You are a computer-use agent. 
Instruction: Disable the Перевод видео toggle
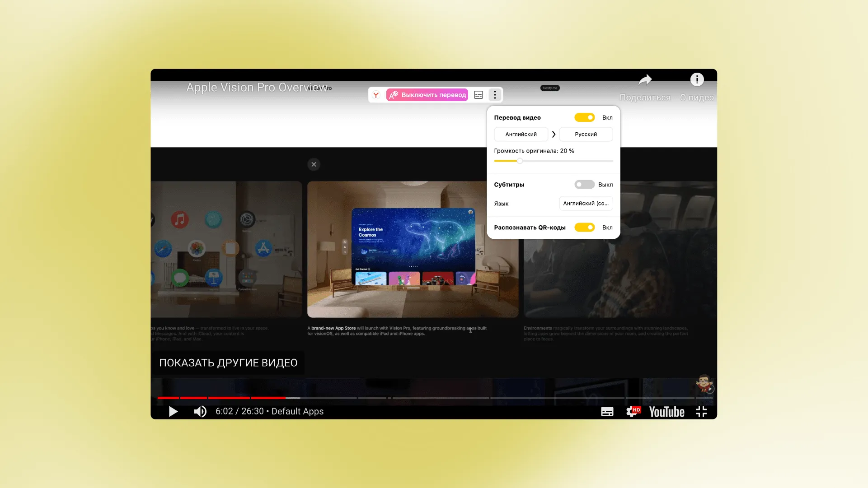(584, 117)
